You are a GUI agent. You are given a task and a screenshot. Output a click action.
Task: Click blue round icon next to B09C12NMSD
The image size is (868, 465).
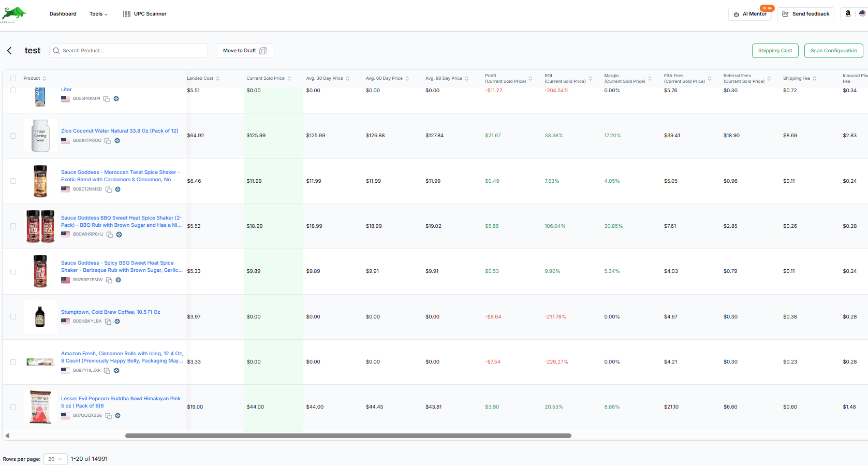[118, 190]
